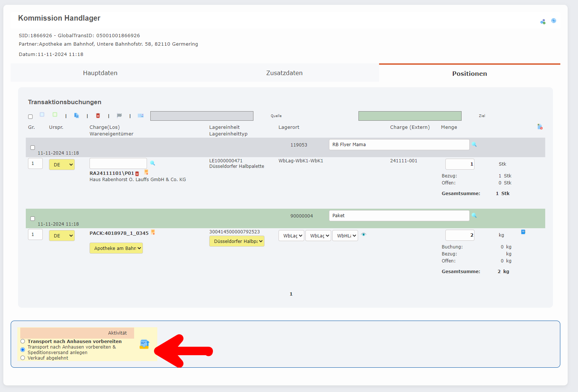Screen dimensions: 578x392
Task: Toggle select-all checkbox in Transaktionsbuchungen toolbar
Action: tap(31, 117)
